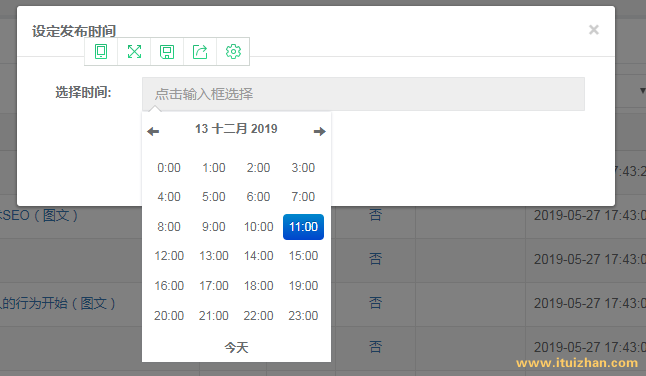The width and height of the screenshot is (646, 376).
Task: Select 16:00 in time picker
Action: [x=169, y=285]
